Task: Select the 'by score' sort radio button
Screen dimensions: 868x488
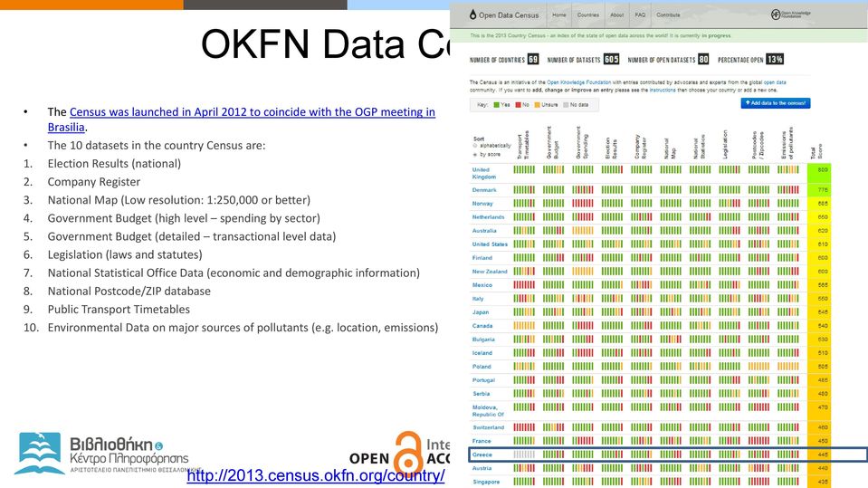Action: point(475,155)
